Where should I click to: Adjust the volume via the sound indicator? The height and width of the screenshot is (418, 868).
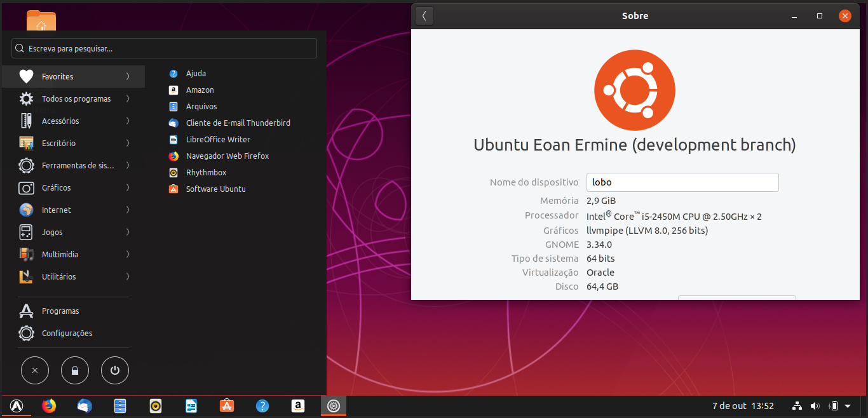pos(815,406)
